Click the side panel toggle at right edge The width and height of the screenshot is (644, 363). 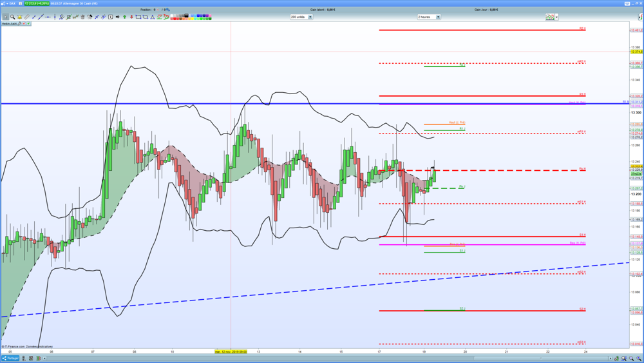pos(640,17)
